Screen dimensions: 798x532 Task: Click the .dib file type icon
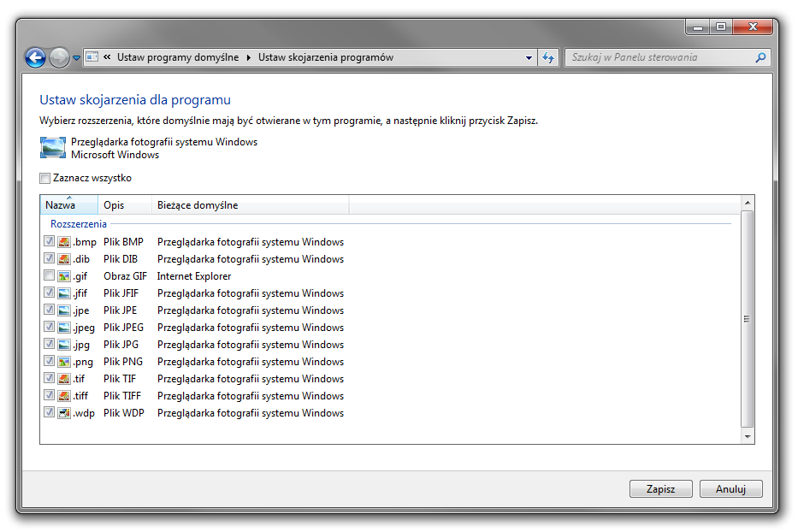tap(63, 259)
